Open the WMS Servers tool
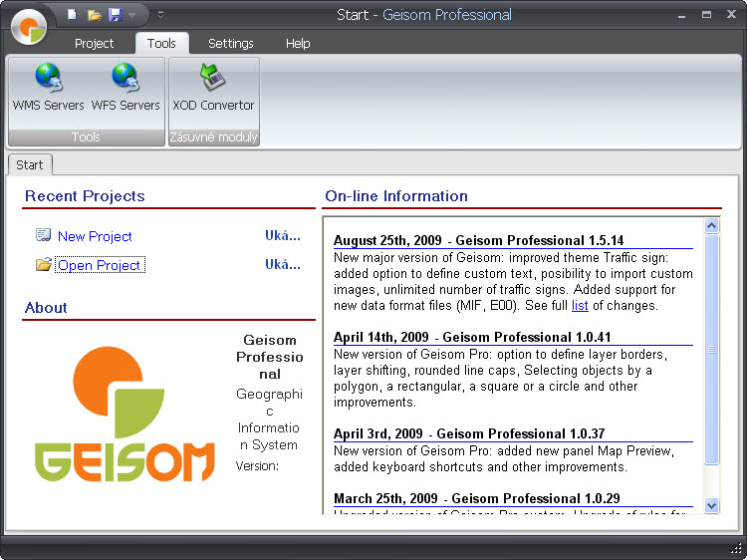Image resolution: width=747 pixels, height=560 pixels. (x=48, y=88)
